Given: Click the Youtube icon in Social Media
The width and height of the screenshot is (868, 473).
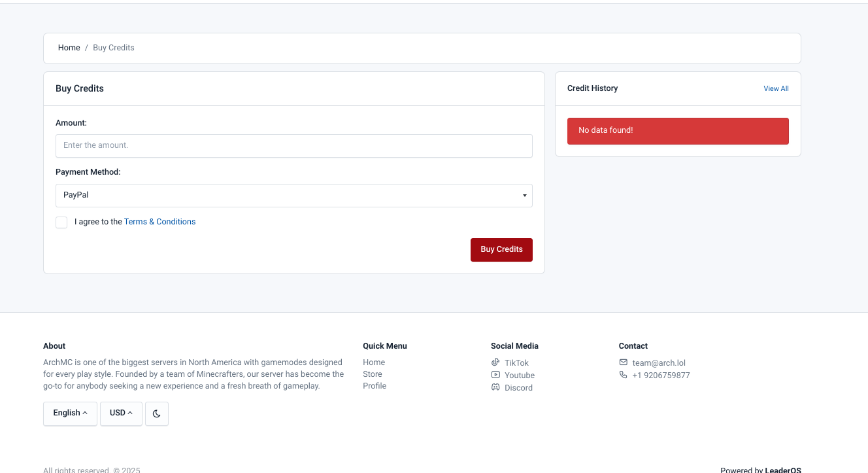Looking at the screenshot, I should [x=495, y=375].
